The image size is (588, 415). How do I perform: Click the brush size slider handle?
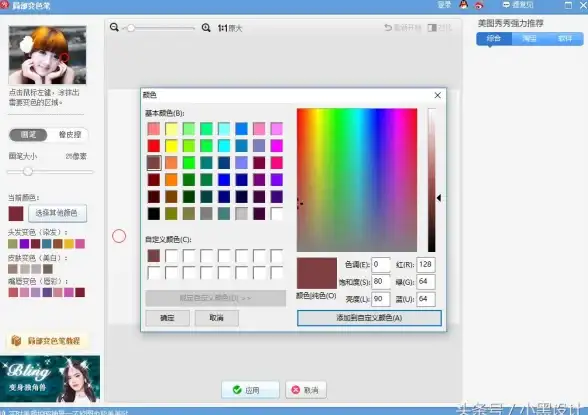28,171
